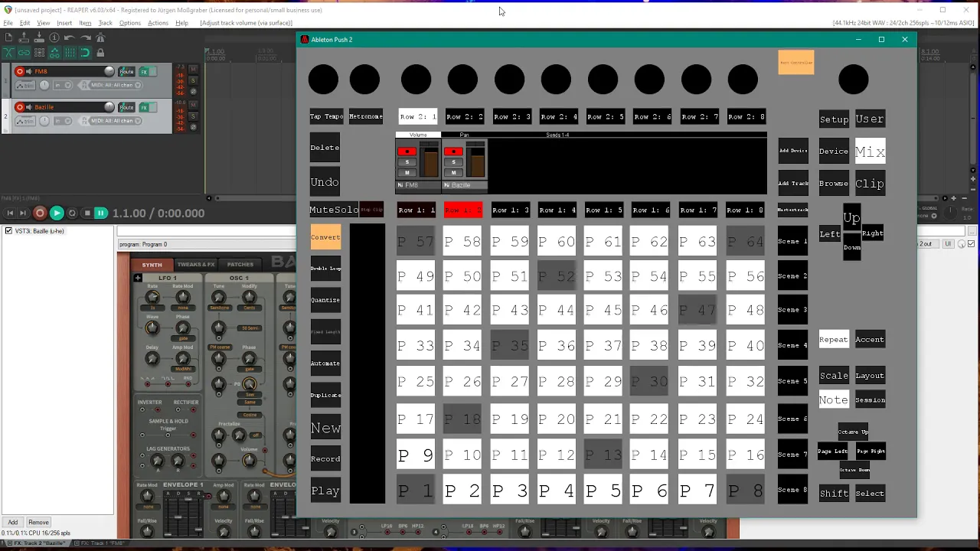
Task: Toggle envelope points move with items icon
Action: (54, 53)
